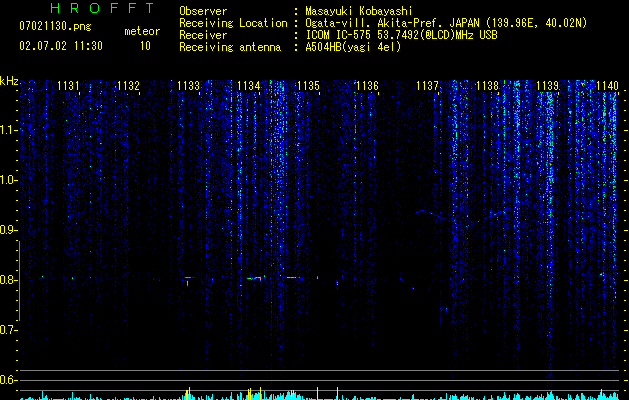Click the gray vertical range bar beside the frequency axis
Viewport: 629px width, 400px height.
19,280
